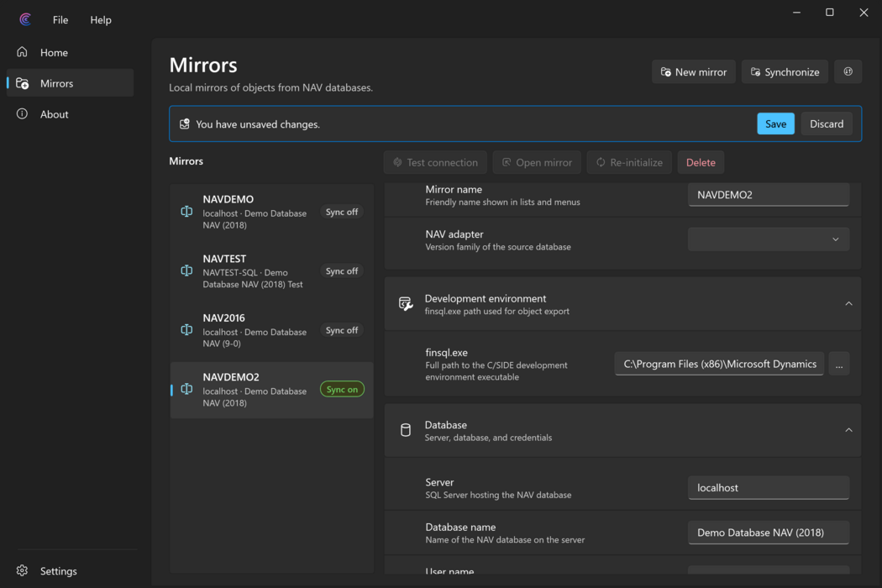Click the finsql.exe path field
This screenshot has height=588, width=882.
[x=719, y=364]
